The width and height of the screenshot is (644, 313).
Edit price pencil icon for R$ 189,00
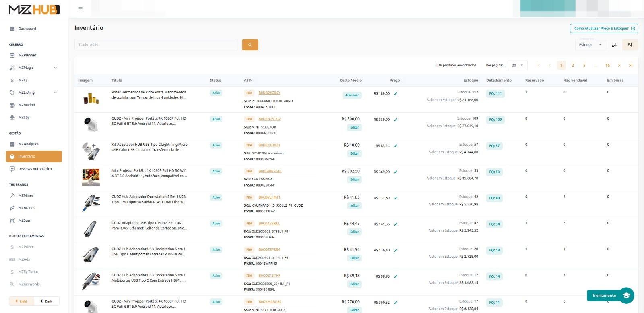[x=396, y=93]
